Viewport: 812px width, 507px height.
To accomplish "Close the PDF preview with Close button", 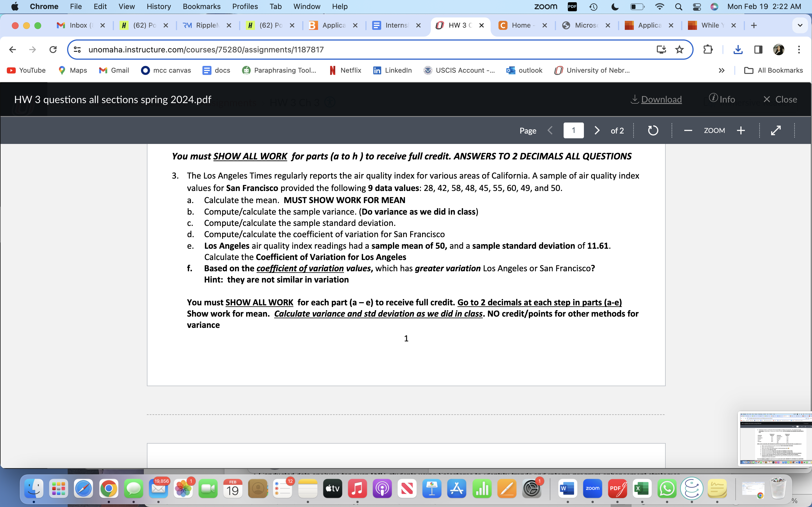I will [780, 100].
